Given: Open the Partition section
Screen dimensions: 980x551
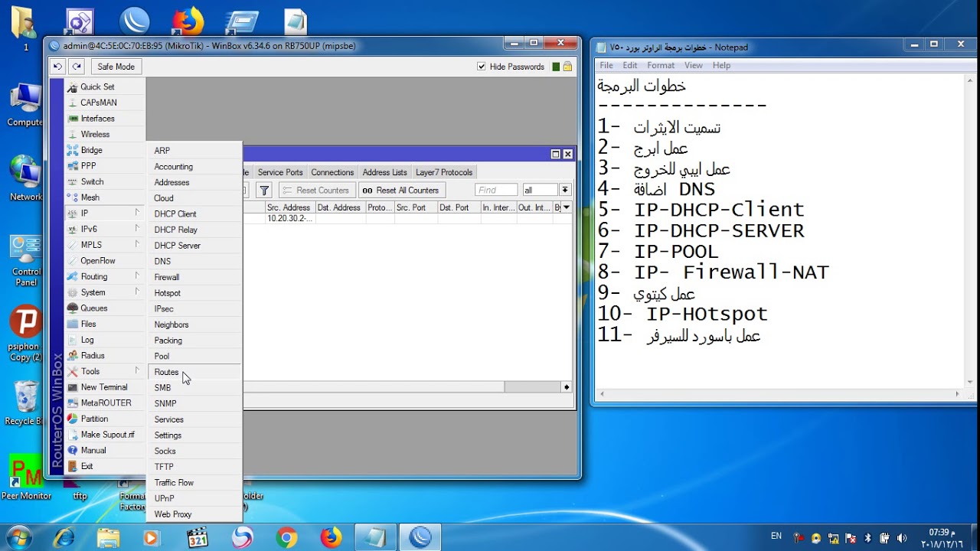Looking at the screenshot, I should click(94, 419).
